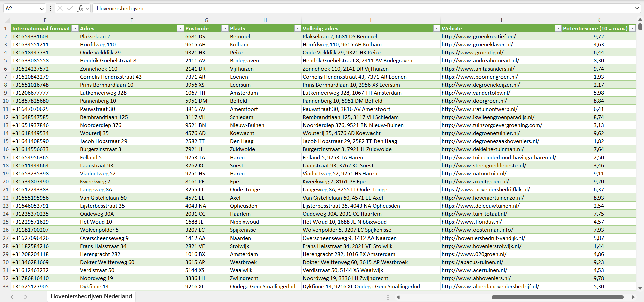Select column header J

[x=501, y=20]
